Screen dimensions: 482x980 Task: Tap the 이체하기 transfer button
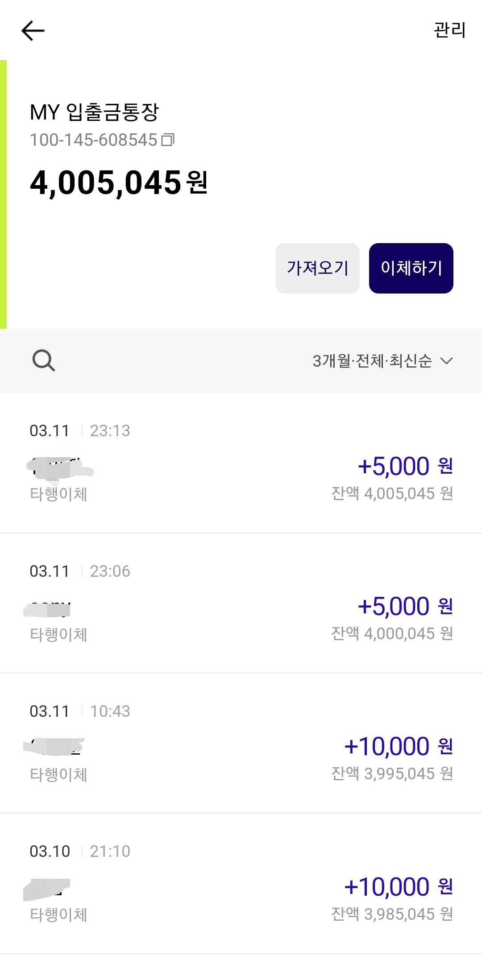pyautogui.click(x=411, y=268)
